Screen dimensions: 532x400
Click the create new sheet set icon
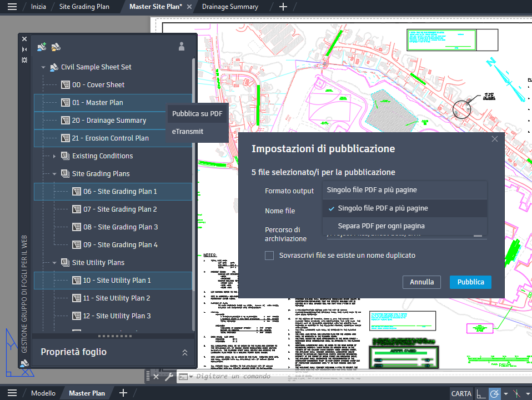point(42,47)
